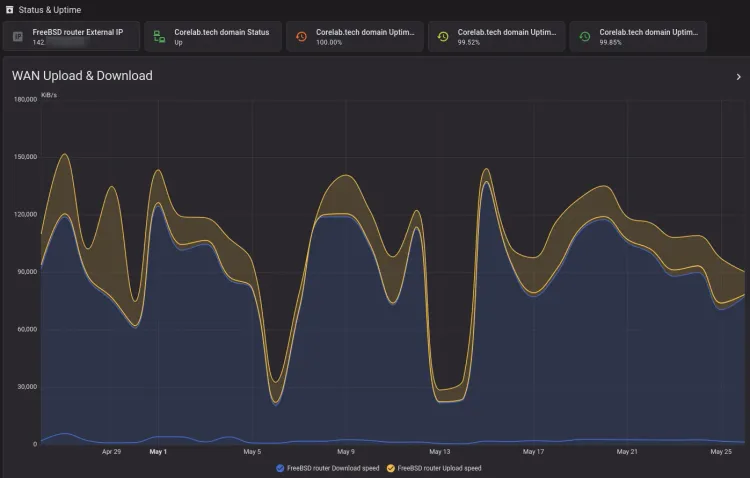Click the May 25 x-axis label
This screenshot has width=750, height=478.
click(x=721, y=452)
